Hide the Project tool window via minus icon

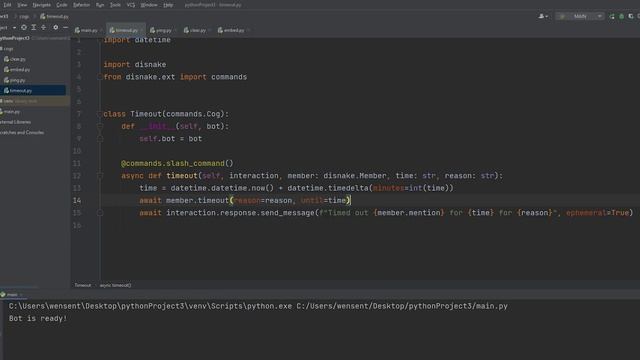pos(65,27)
